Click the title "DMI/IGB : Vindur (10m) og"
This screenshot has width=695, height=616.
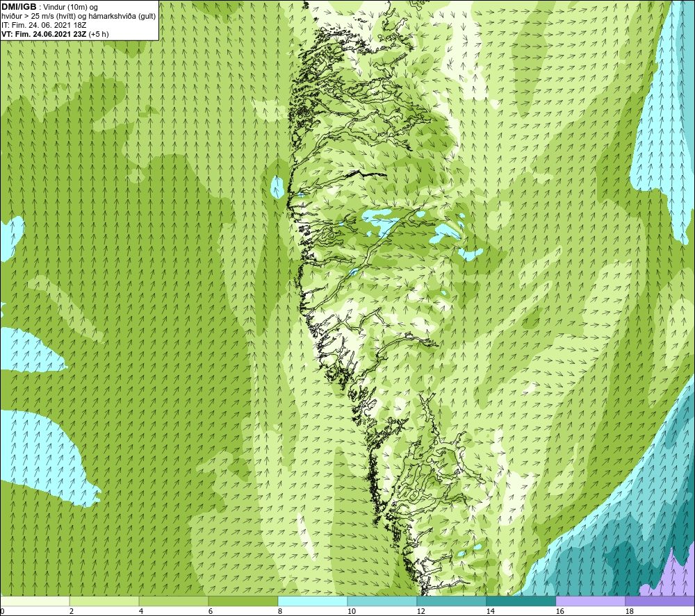click(49, 8)
